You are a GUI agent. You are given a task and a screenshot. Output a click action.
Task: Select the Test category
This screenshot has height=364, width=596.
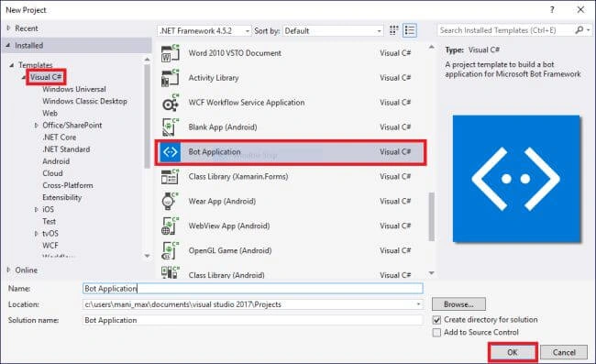click(49, 222)
